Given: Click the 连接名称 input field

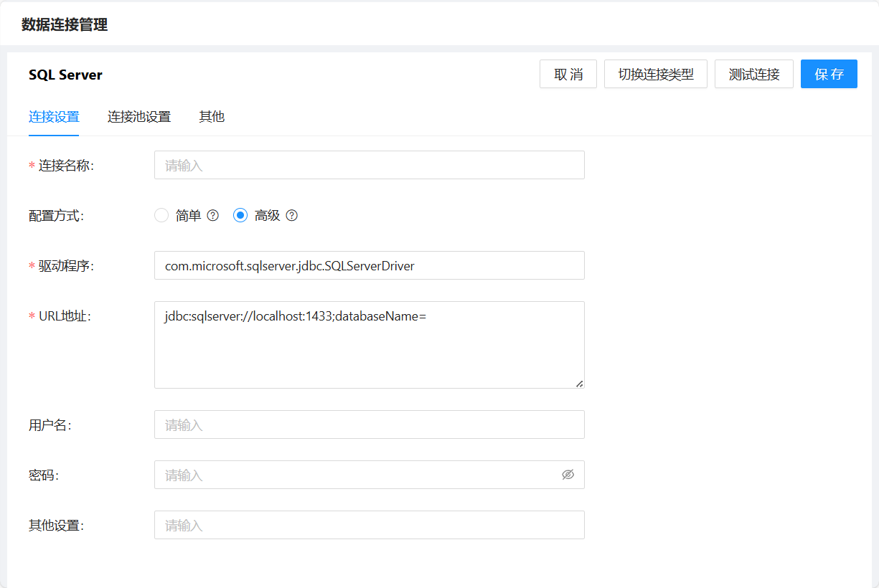Looking at the screenshot, I should tap(369, 165).
